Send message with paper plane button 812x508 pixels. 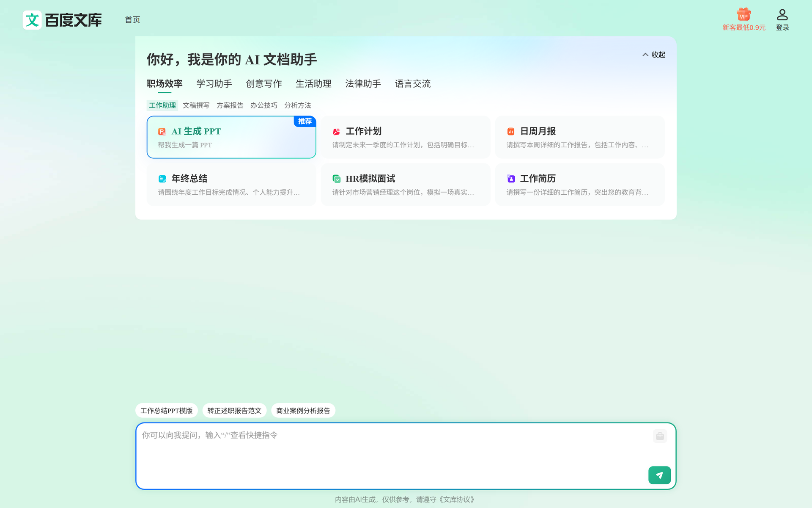pyautogui.click(x=659, y=475)
